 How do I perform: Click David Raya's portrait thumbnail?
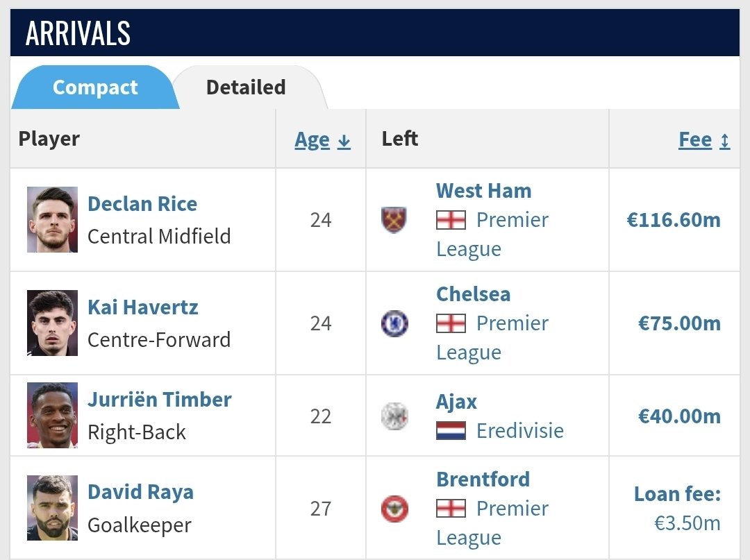[x=52, y=508]
